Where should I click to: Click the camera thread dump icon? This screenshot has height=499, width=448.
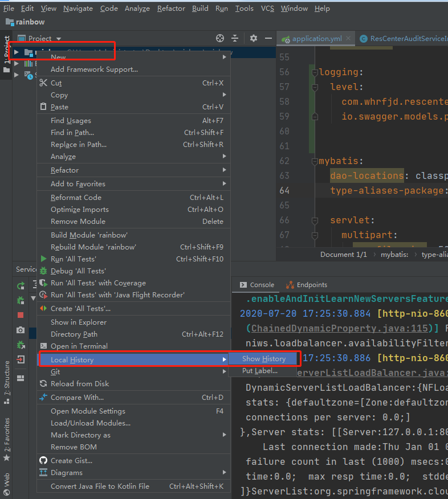click(x=21, y=330)
